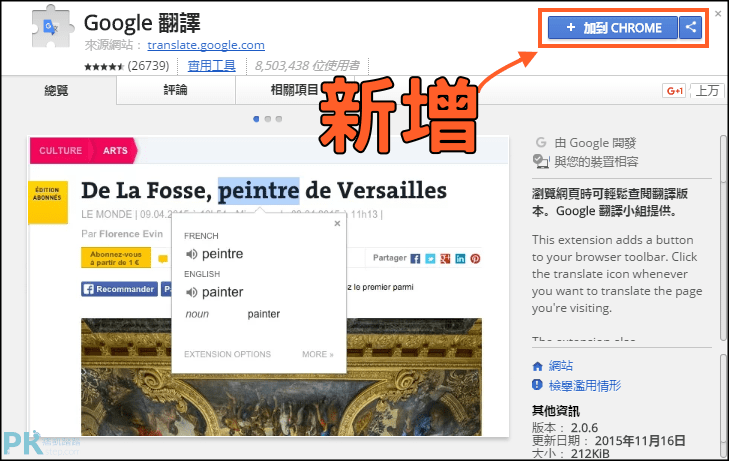Click the ARTS breadcrumb in screenshot
This screenshot has width=729, height=461.
pos(115,151)
